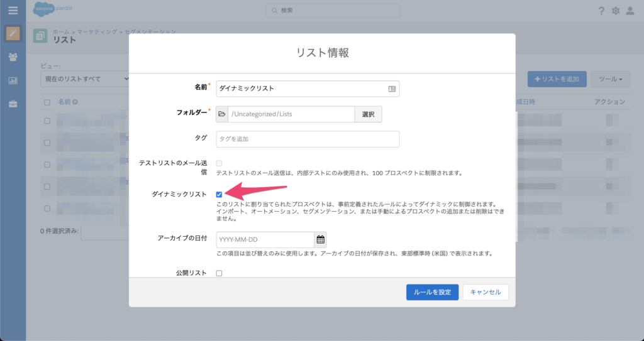644x341 pixels.
Task: Uncheck the ダイナミックリスト checkbox
Action: tap(219, 195)
